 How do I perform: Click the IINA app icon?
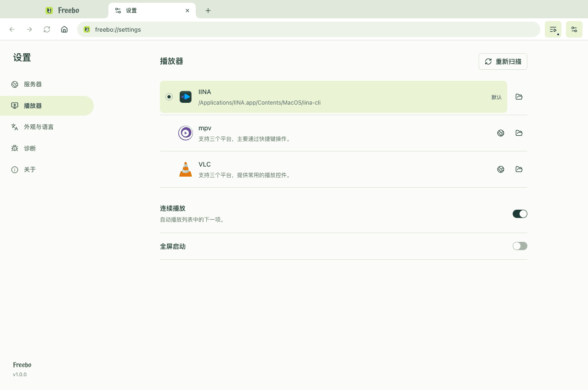(x=186, y=97)
